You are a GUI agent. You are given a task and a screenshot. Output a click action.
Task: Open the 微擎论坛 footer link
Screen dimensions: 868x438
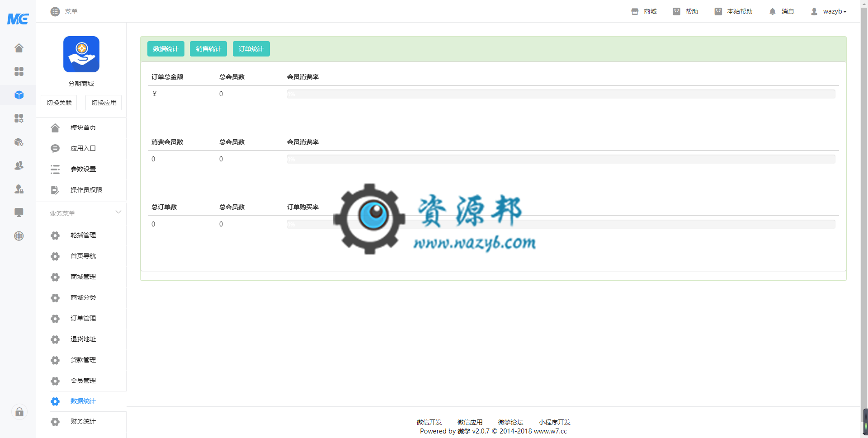(510, 422)
